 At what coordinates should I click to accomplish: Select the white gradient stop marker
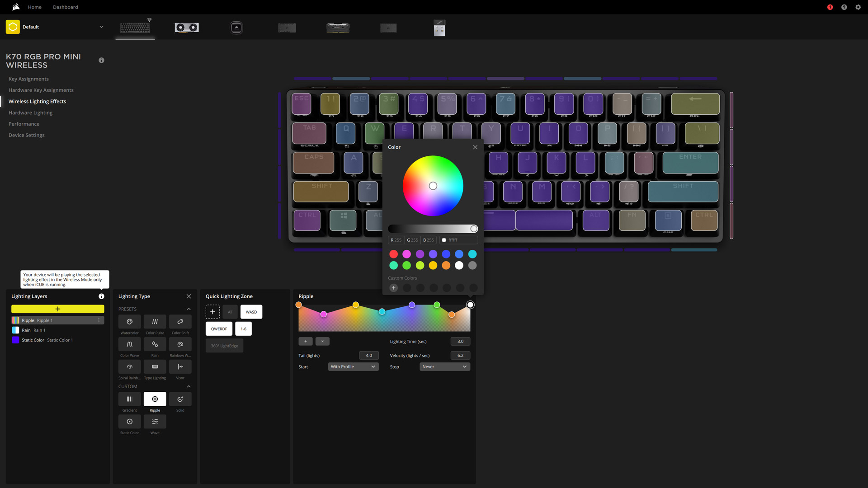click(470, 305)
